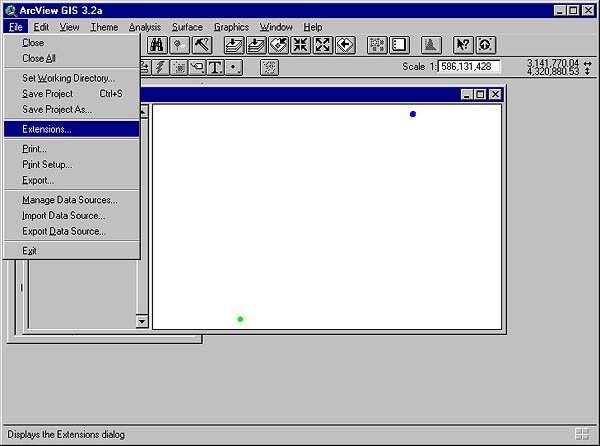
Task: Select the Hot Link lightning tool
Action: tap(160, 68)
